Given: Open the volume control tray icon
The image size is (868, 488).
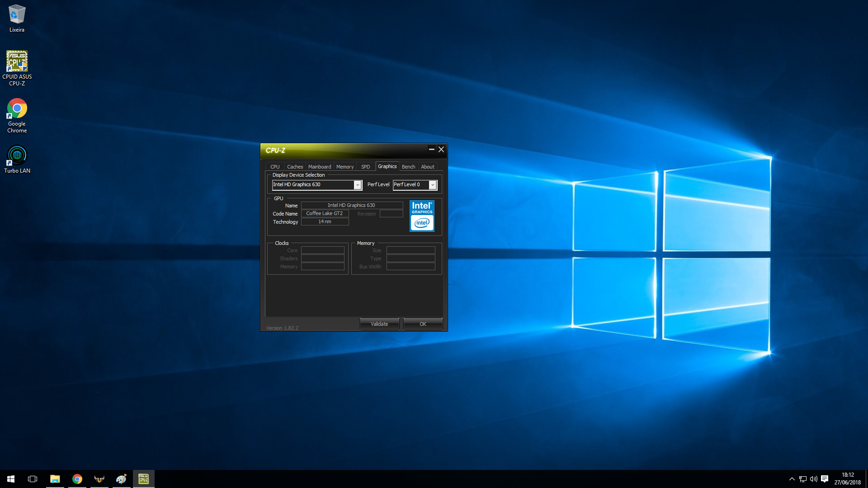Looking at the screenshot, I should (814, 479).
